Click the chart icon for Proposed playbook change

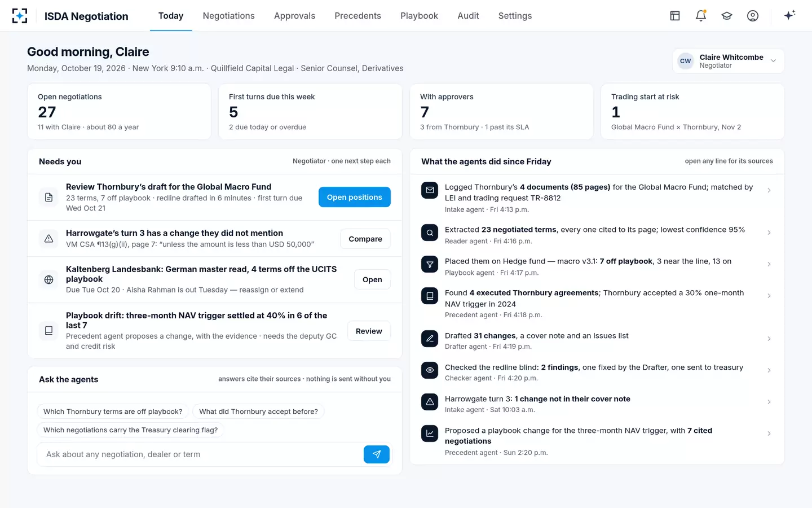430,433
